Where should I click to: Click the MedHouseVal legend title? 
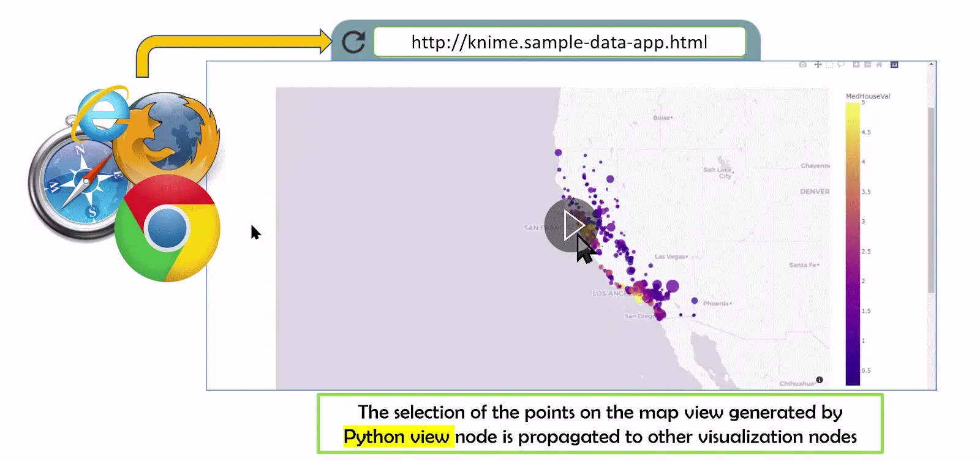tap(868, 96)
